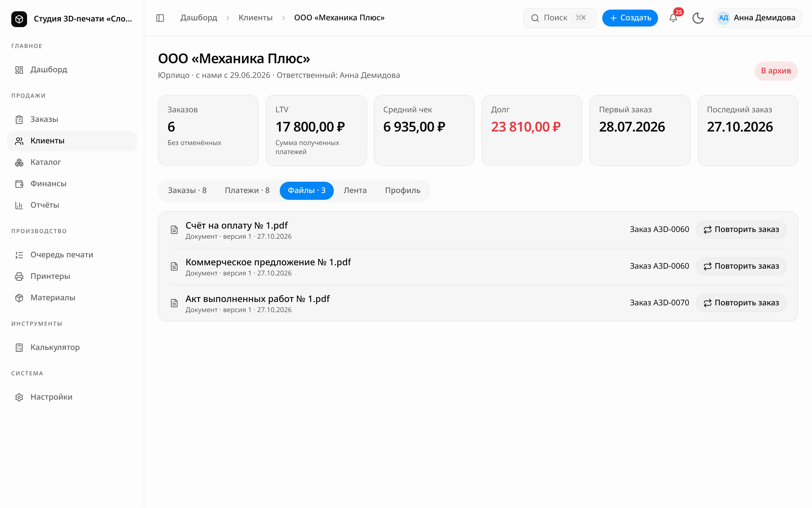Viewport: 812px width, 508px height.
Task: Open Каталог in sidebar
Action: click(x=72, y=162)
